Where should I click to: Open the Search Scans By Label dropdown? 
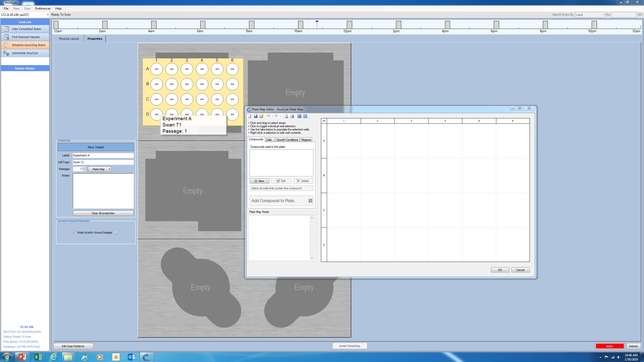click(x=603, y=15)
